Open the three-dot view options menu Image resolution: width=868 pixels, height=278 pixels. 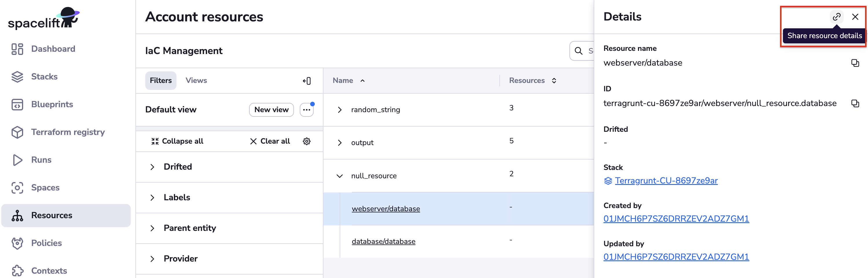tap(306, 110)
